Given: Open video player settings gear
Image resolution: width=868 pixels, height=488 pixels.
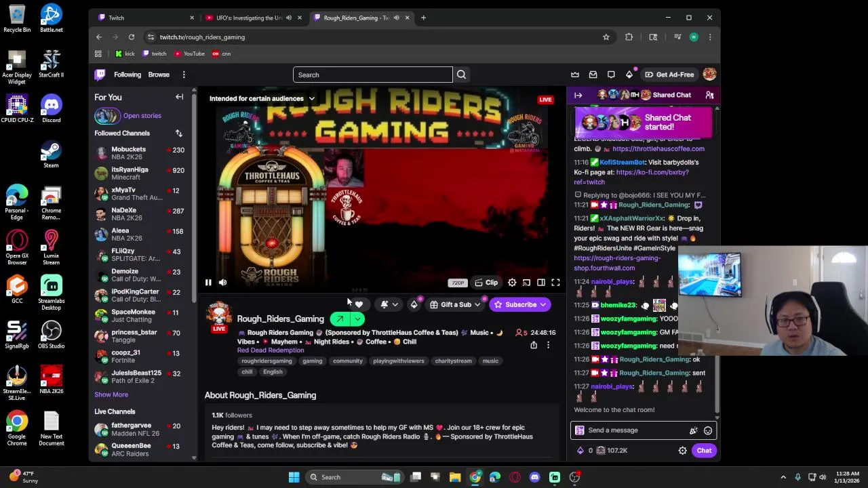Looking at the screenshot, I should [512, 283].
